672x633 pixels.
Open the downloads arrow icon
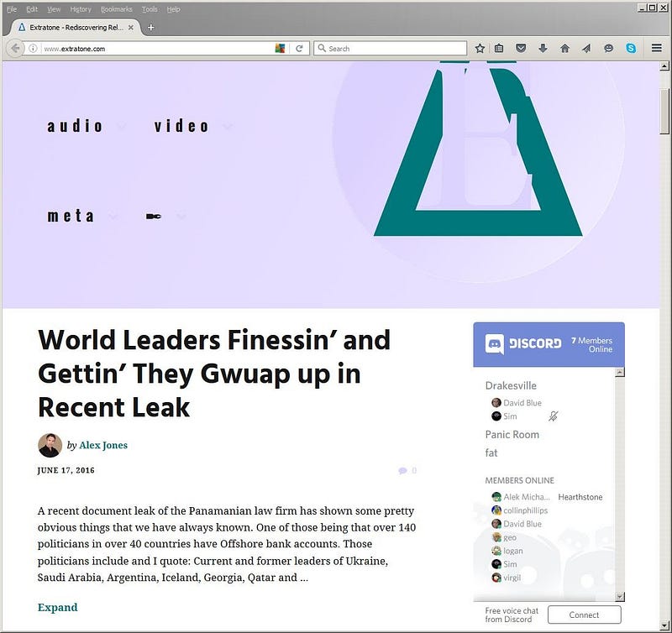coord(543,49)
